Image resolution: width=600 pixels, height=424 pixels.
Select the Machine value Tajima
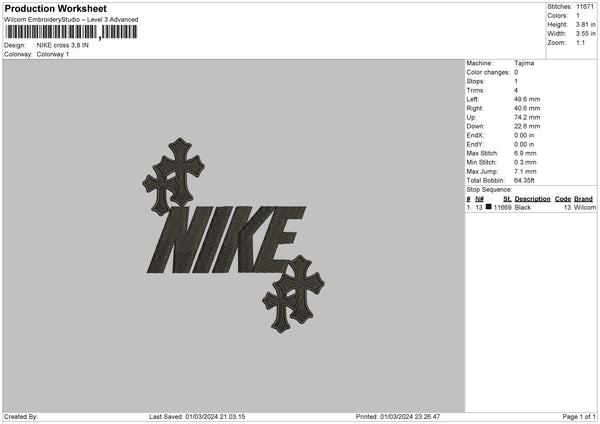click(x=524, y=63)
